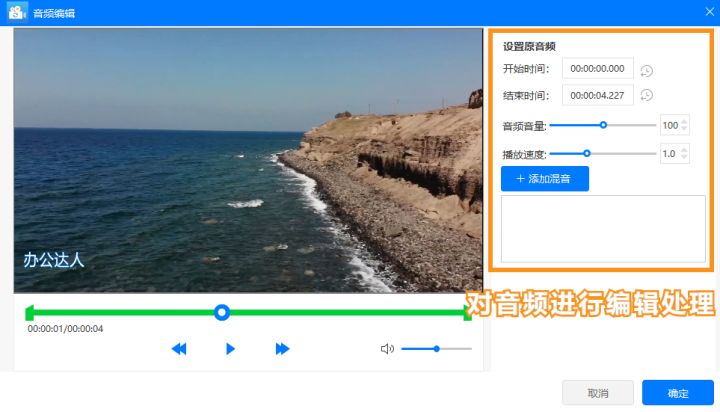Click the 开始时间 input field
Viewport: 720px width, 412px height.
597,68
